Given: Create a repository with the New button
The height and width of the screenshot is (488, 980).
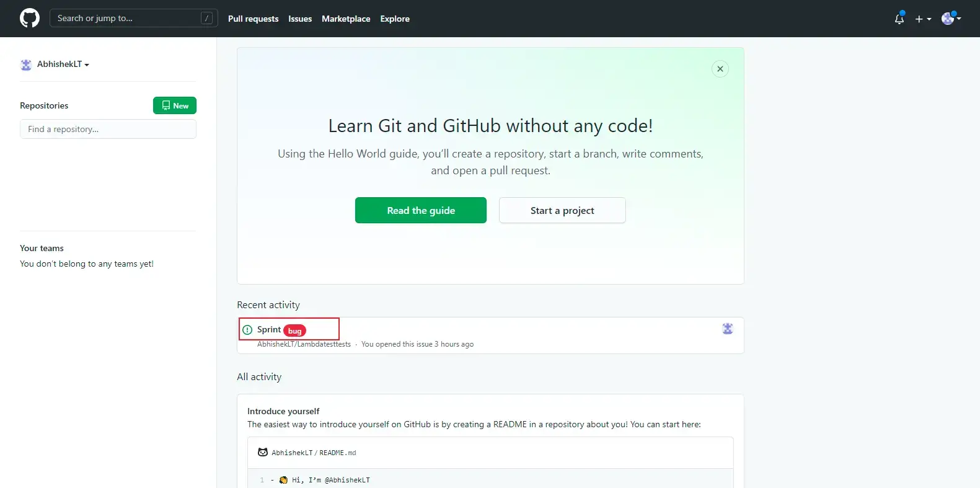Looking at the screenshot, I should tap(175, 105).
